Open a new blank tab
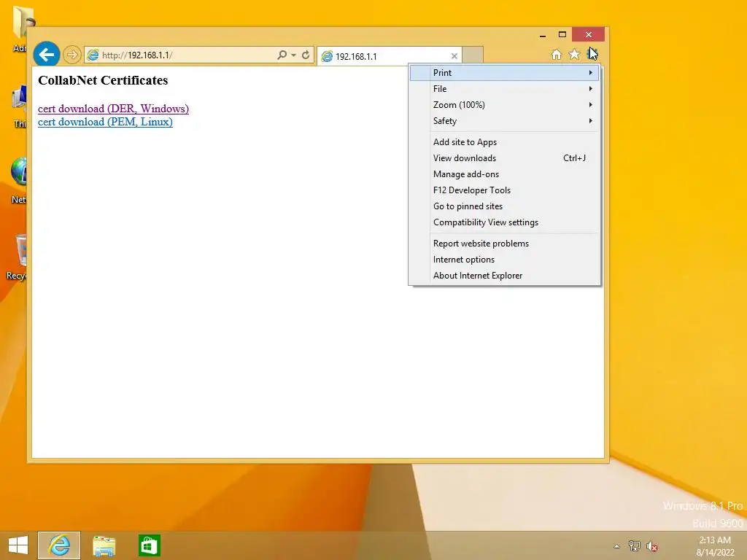Screen dimensions: 747x560 (x=473, y=55)
